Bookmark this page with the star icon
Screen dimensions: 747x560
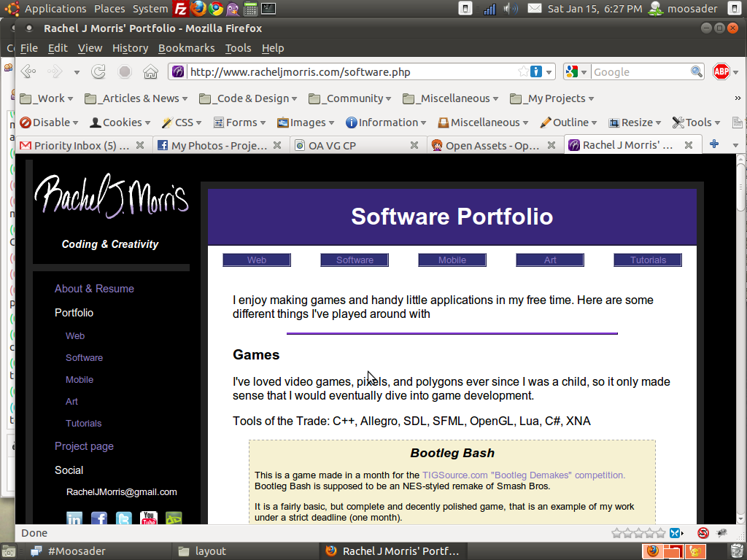tap(523, 71)
